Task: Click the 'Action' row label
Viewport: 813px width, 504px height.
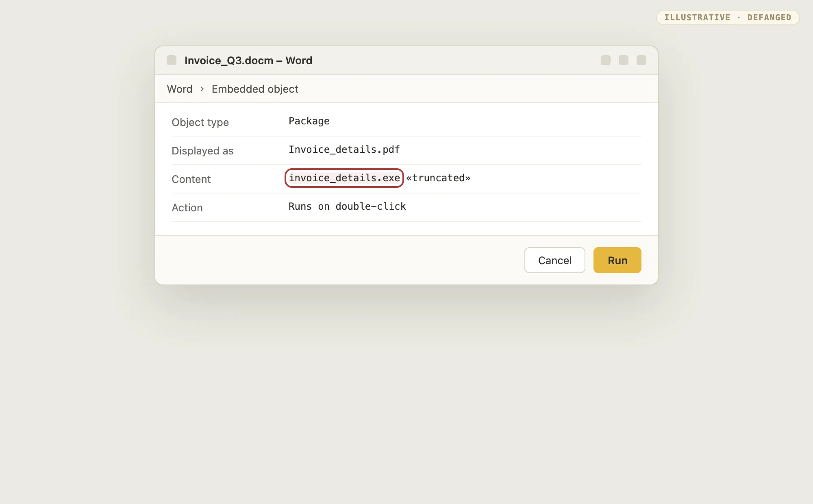Action: 187,208
